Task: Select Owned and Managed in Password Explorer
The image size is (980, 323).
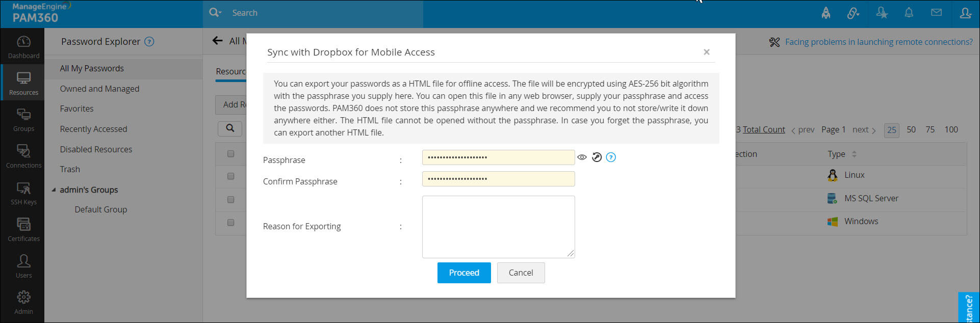Action: 99,89
